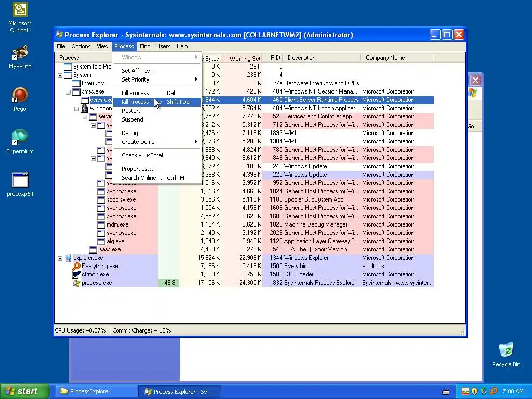Screen dimensions: 532x399
Task: Click the spoolsv.exe process icon
Action: (x=101, y=200)
